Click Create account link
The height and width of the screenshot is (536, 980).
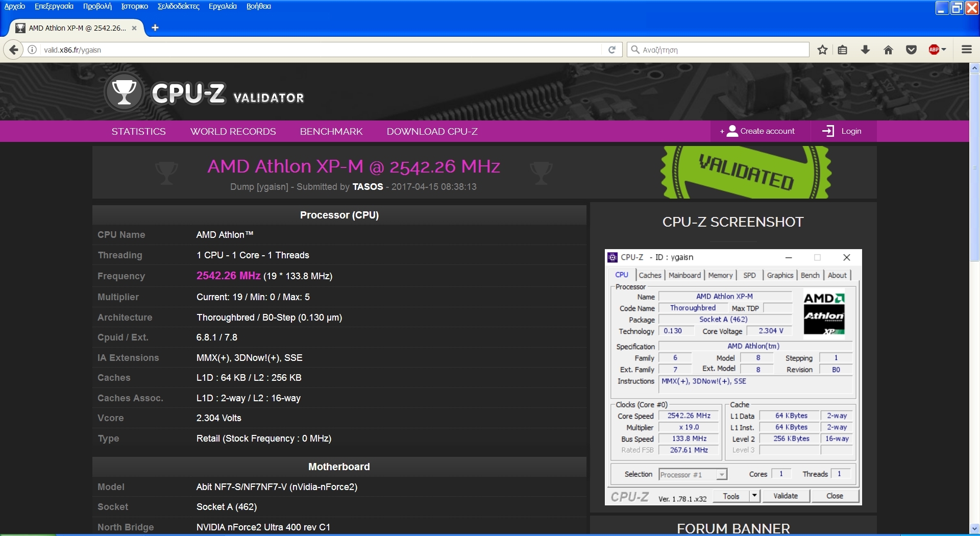click(767, 131)
